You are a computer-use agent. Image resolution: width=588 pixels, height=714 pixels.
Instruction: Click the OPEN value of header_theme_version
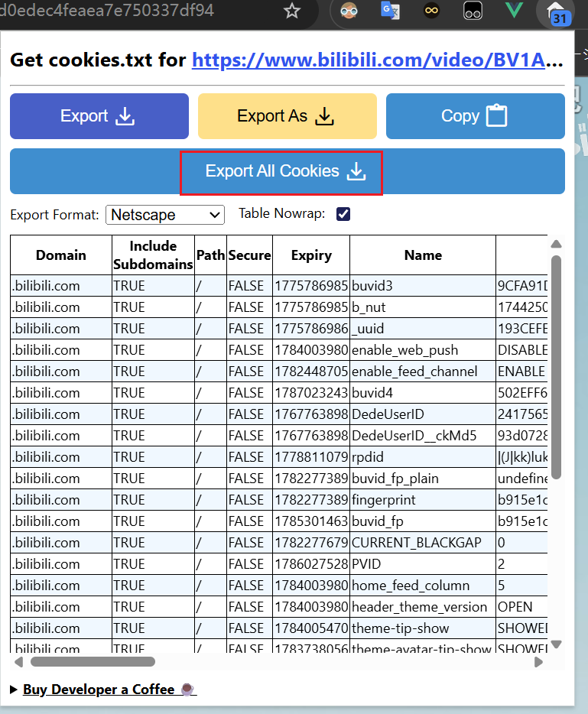tap(522, 606)
